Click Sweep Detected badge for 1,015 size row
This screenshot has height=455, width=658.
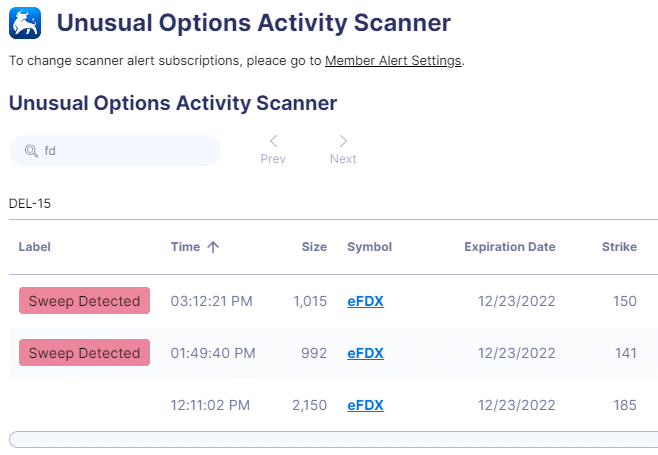(84, 301)
